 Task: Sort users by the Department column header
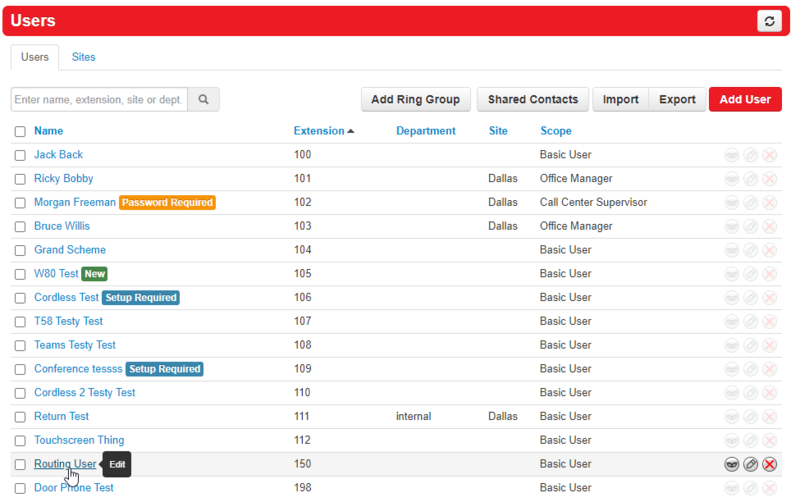click(425, 131)
